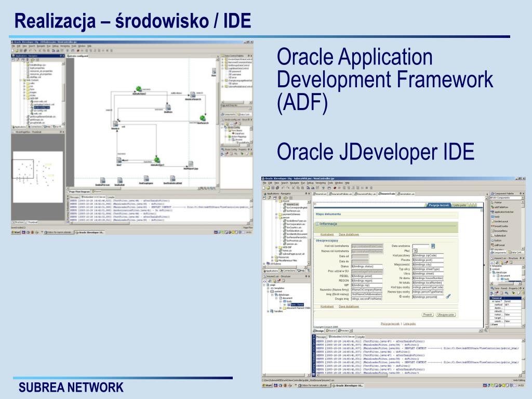532x399 pixels.
Task: Select Pozycje teczek page tab in design view
Action: 438,205
